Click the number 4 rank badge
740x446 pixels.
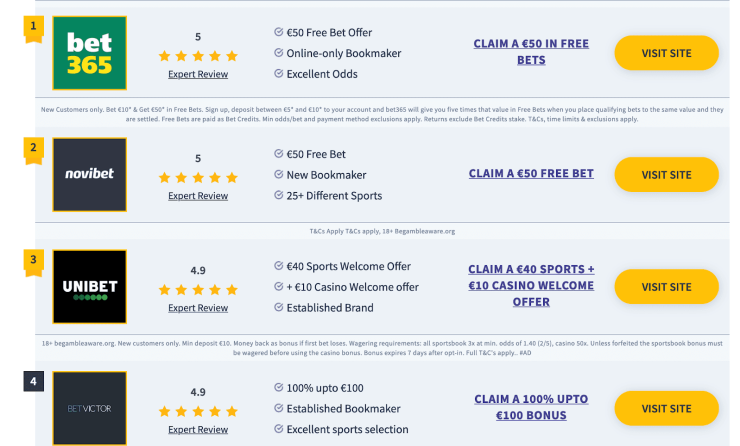(34, 381)
